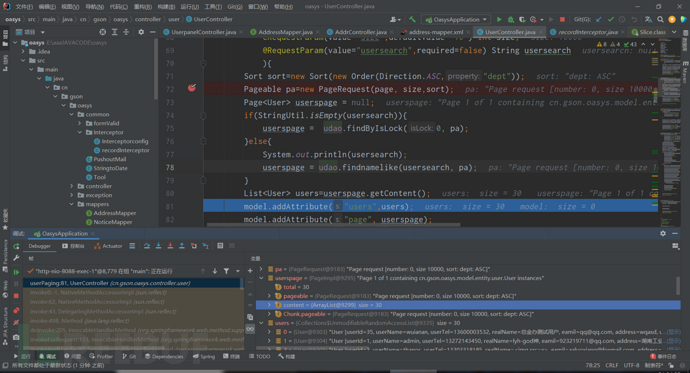Click Step Out in debugger toolbar
Image resolution: width=690 pixels, height=373 pixels.
182,246
